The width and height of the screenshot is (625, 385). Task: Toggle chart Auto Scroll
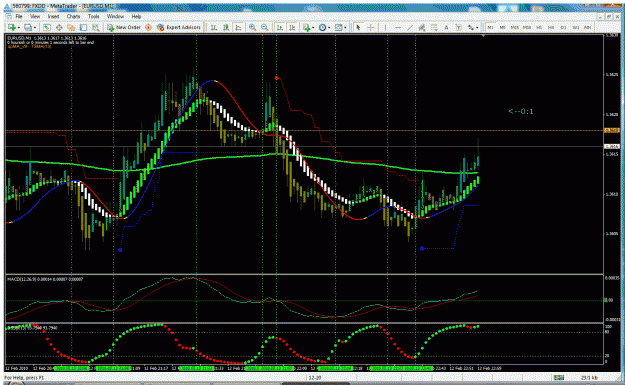tap(280, 28)
